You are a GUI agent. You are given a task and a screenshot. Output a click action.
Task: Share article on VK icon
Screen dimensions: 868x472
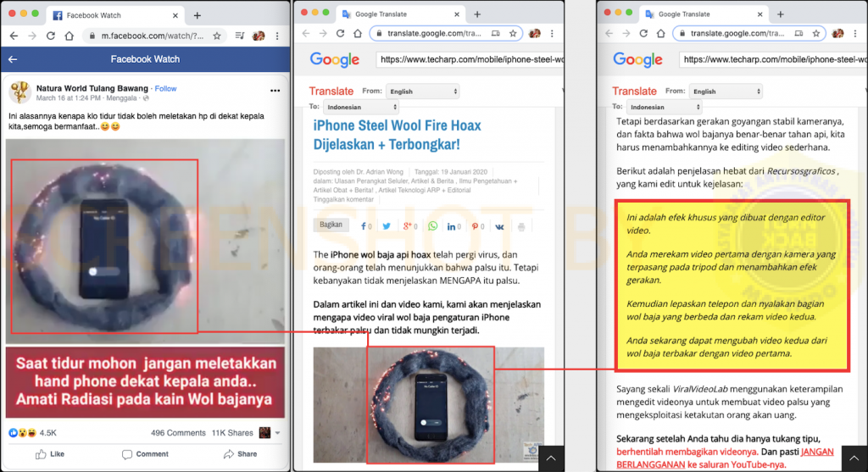click(x=499, y=226)
